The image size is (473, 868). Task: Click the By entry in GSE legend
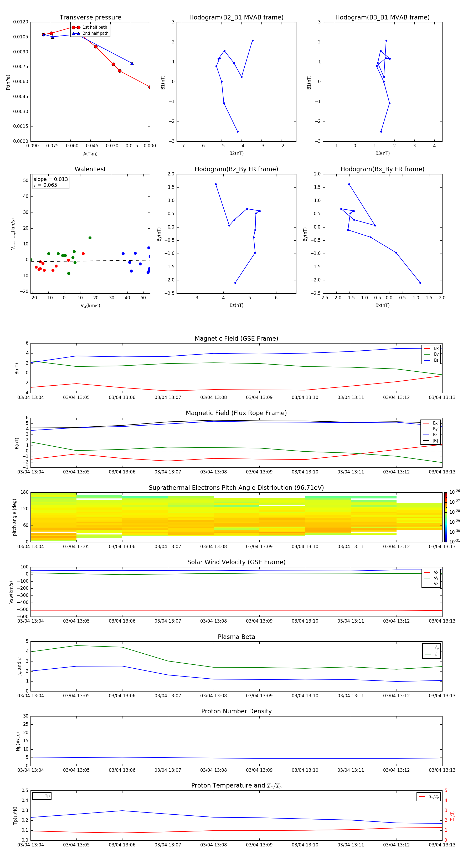pos(431,355)
